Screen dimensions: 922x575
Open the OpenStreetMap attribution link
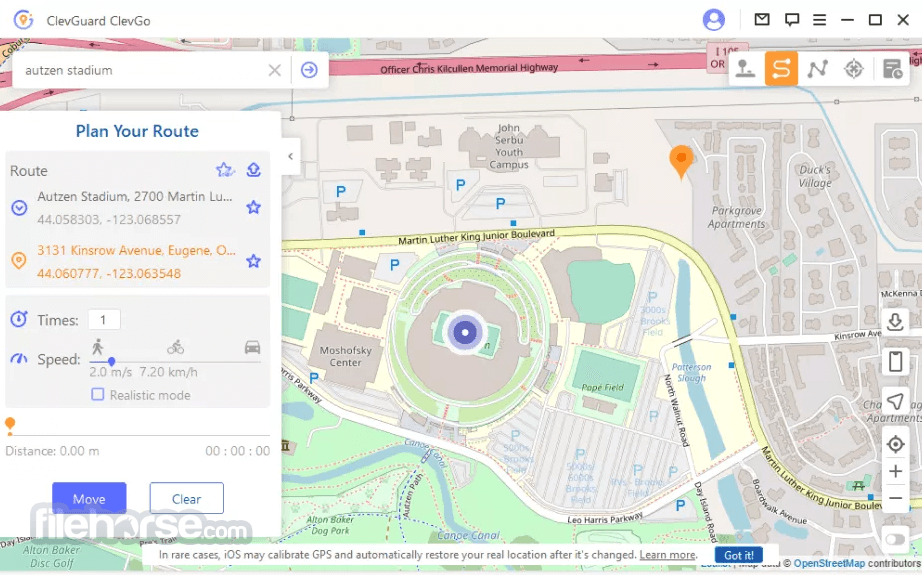click(x=829, y=564)
